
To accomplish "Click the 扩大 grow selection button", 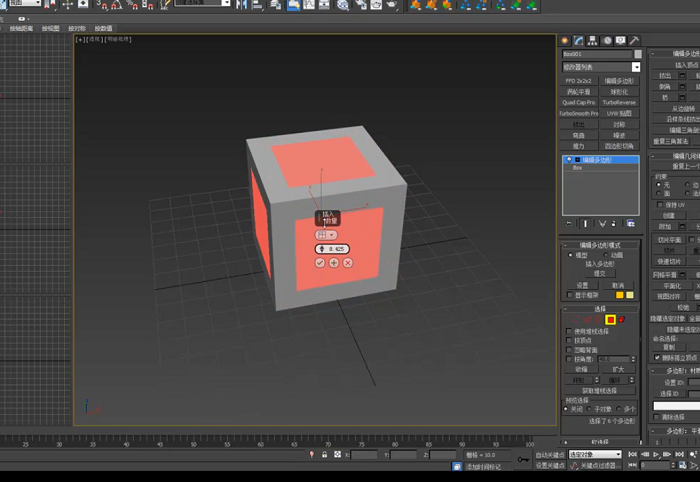I will tap(618, 370).
